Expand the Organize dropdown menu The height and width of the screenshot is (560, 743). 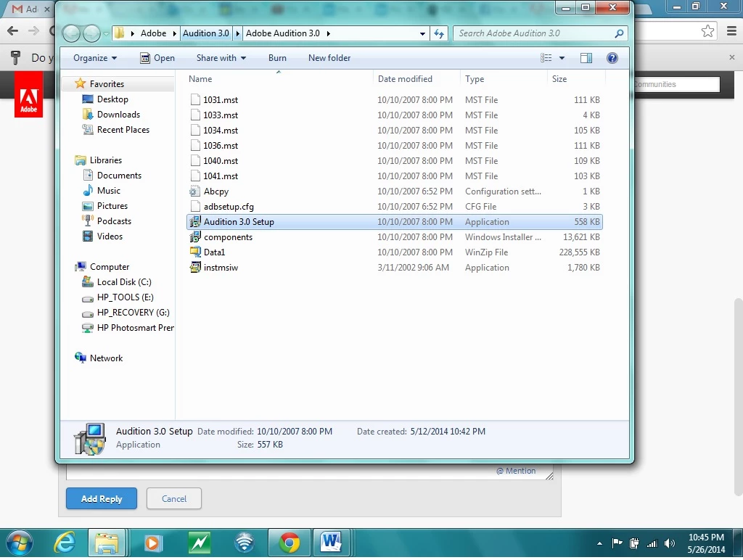pyautogui.click(x=95, y=58)
